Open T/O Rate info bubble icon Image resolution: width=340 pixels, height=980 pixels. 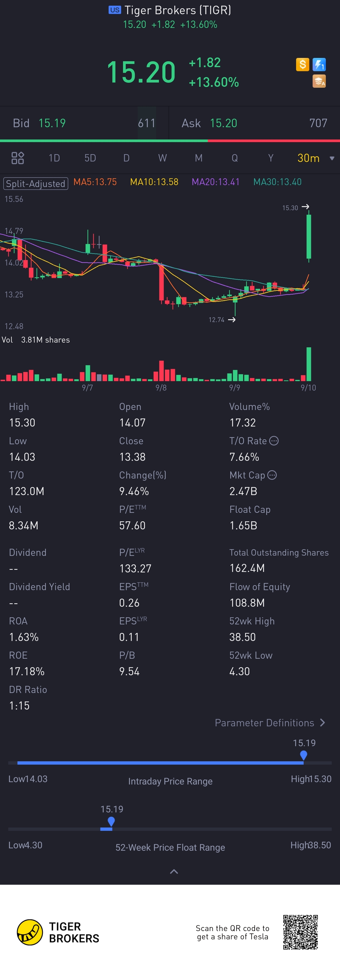click(274, 440)
